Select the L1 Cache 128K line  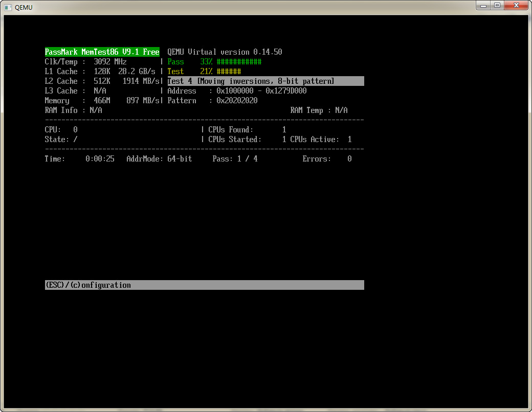[102, 72]
